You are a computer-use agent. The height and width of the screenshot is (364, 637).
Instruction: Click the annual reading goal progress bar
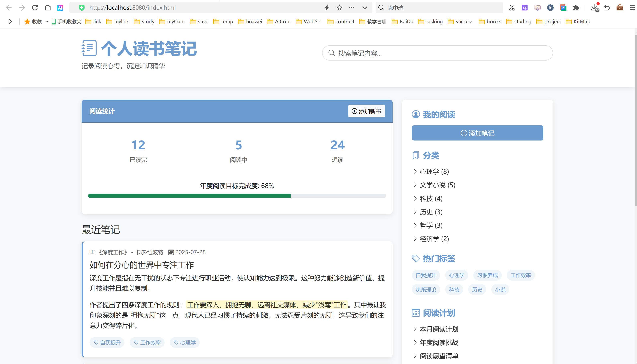coord(237,196)
